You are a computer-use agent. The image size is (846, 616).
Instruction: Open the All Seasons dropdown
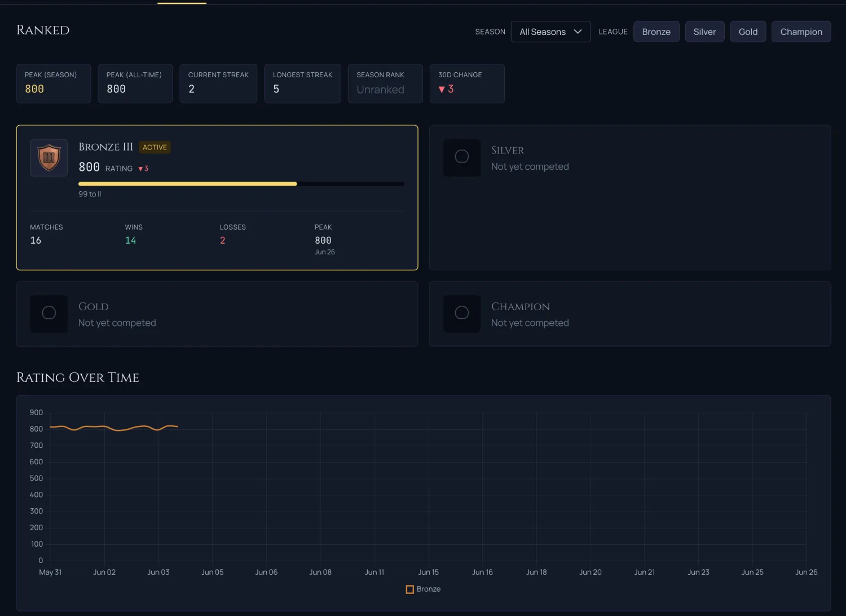[550, 32]
